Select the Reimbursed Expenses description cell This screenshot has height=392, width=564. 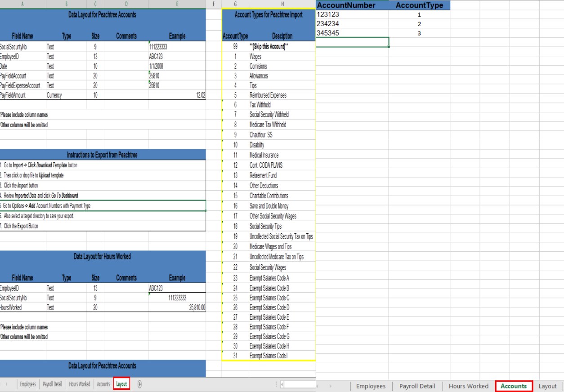point(282,95)
